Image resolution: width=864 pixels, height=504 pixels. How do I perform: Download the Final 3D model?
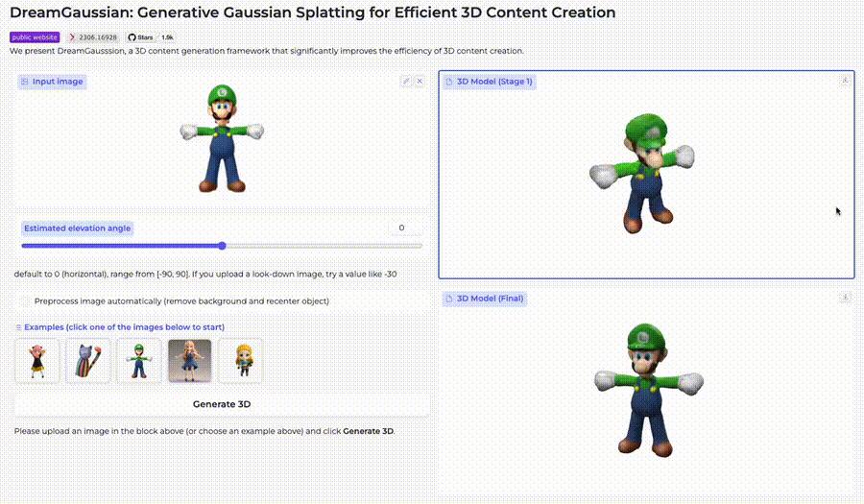(x=845, y=298)
